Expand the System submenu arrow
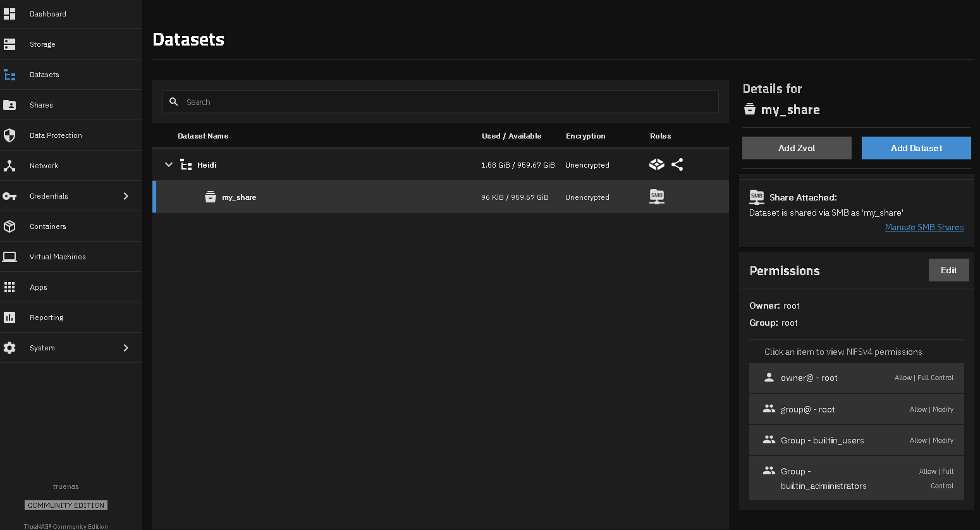Viewport: 980px width, 530px height. (126, 348)
